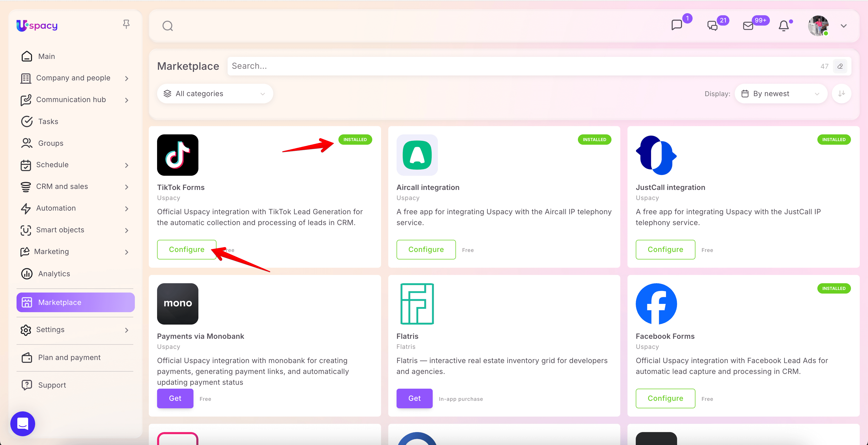This screenshot has height=445, width=868.
Task: Expand Marketing submenu arrow
Action: pos(127,252)
